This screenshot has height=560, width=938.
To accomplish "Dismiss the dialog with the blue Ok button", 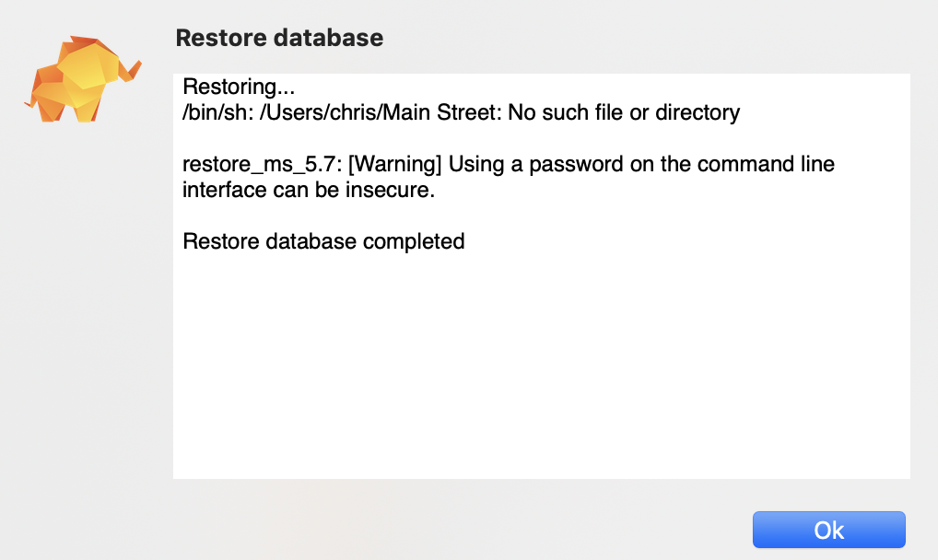I will point(827,530).
